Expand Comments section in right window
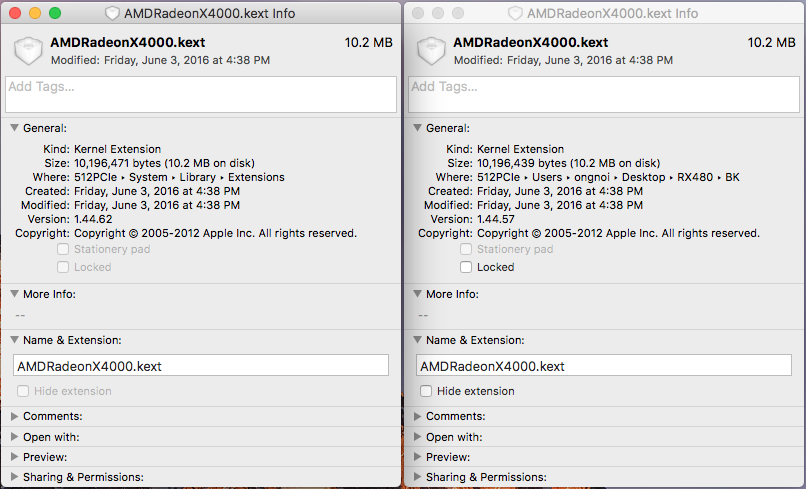Viewport: 806px width, 489px height. click(417, 416)
